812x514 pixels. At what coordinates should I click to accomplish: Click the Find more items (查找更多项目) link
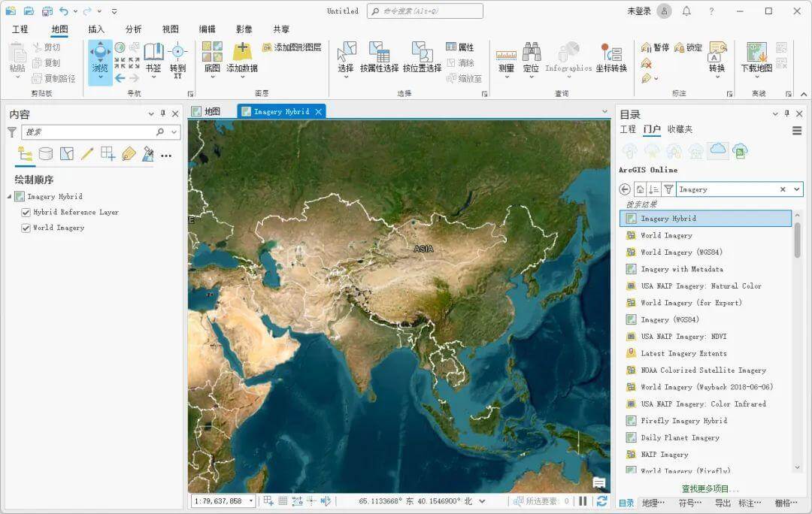coord(709,488)
